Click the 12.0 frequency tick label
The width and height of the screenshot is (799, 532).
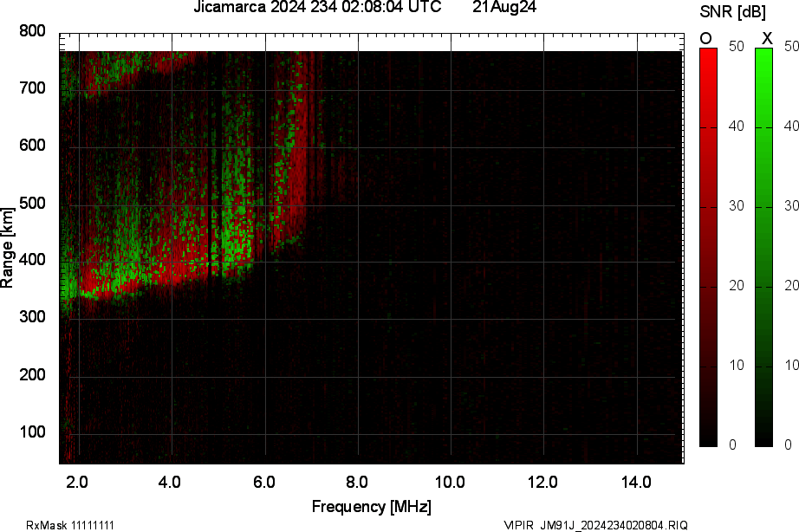(542, 482)
